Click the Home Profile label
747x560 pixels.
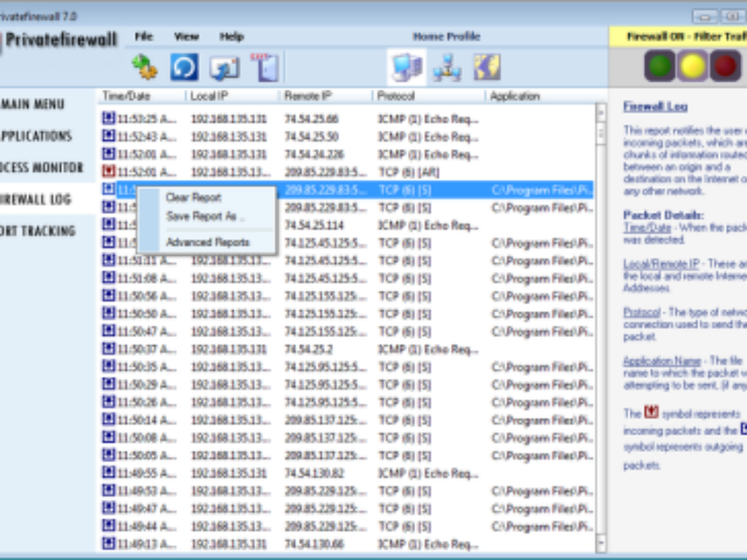click(x=446, y=36)
